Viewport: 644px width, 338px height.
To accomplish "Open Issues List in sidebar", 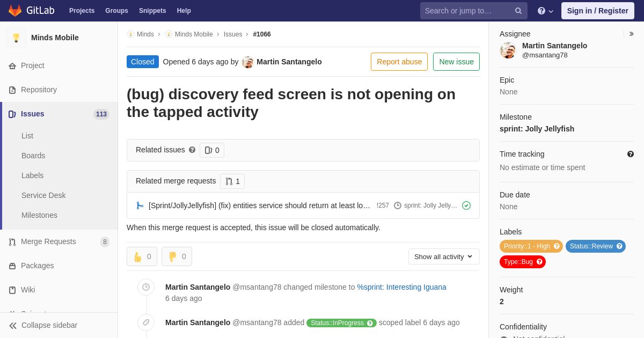I will [x=27, y=136].
